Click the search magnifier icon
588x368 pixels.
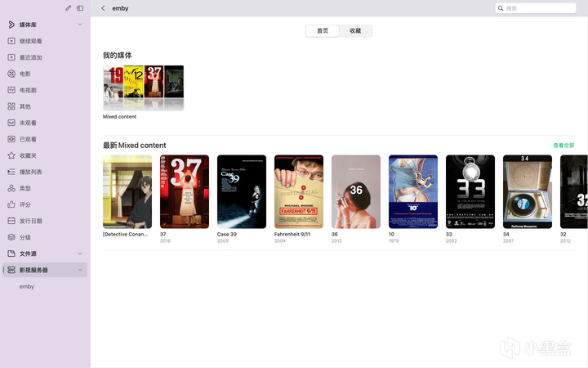(501, 8)
